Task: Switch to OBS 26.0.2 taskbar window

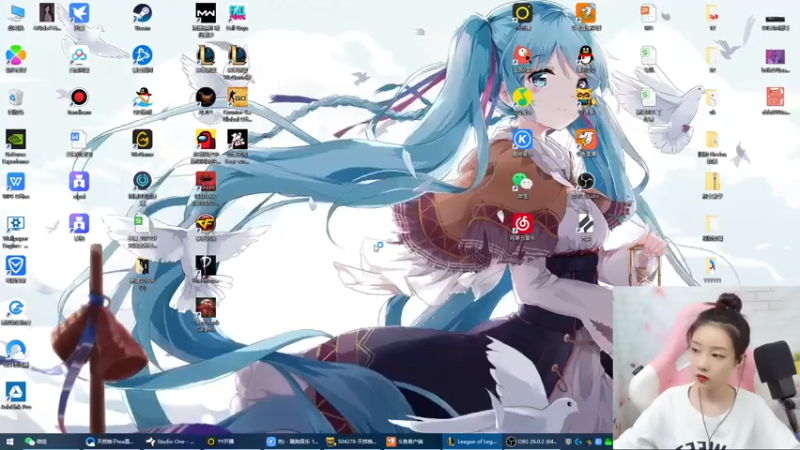Action: click(x=534, y=442)
